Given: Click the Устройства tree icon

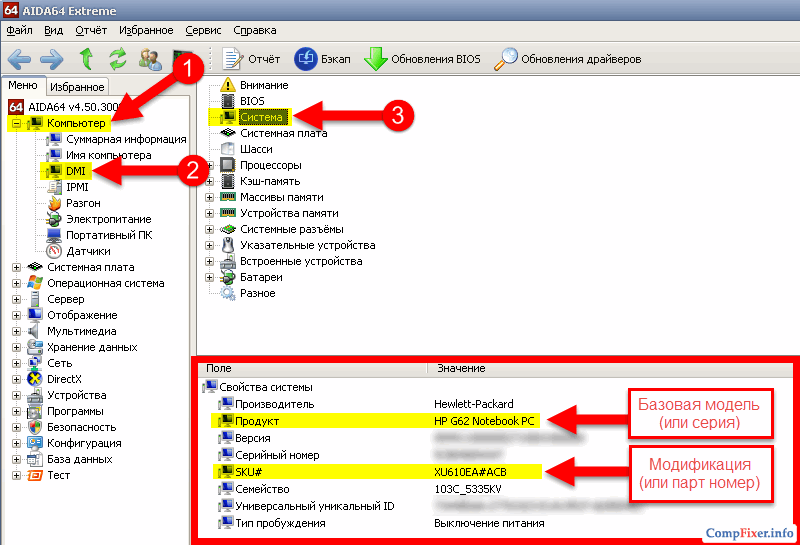Looking at the screenshot, I should click(35, 395).
